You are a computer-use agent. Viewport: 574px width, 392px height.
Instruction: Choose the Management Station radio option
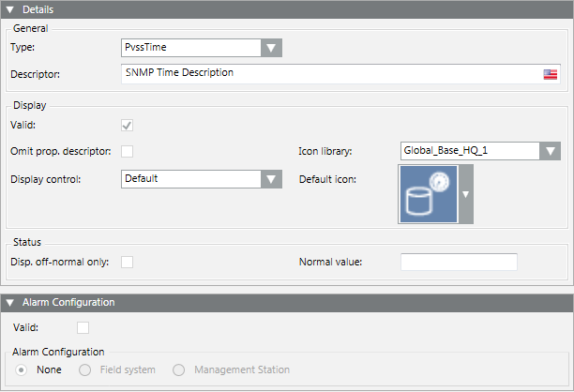coord(178,370)
